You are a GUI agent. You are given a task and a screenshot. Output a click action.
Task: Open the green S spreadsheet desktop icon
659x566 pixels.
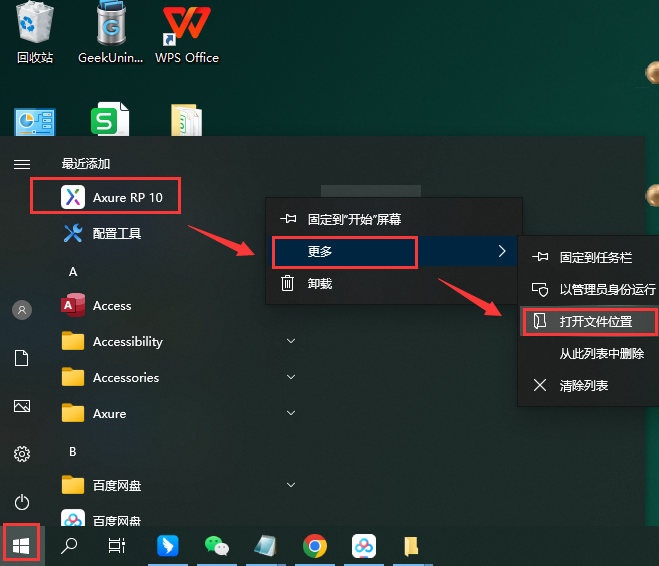[110, 119]
